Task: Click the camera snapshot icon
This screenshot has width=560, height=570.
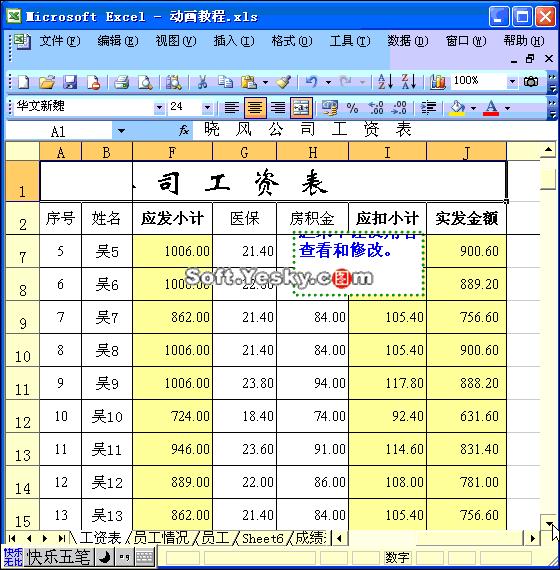Action: point(531,81)
